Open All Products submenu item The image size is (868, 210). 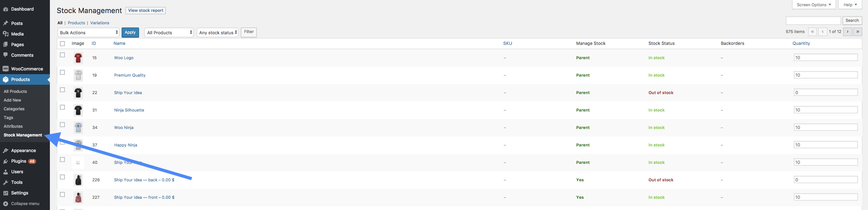15,91
